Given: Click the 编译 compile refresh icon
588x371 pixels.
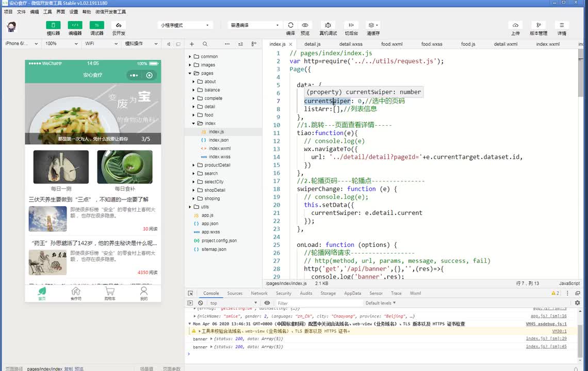Looking at the screenshot, I should (x=290, y=25).
